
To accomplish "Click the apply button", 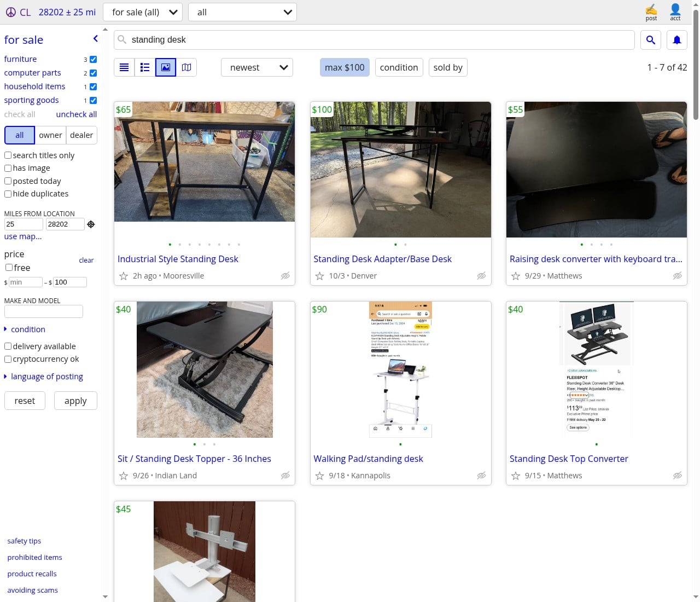I will pyautogui.click(x=75, y=401).
